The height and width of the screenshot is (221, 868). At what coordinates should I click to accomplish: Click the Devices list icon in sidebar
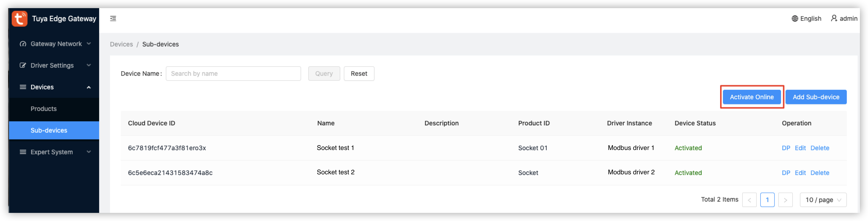coord(23,87)
